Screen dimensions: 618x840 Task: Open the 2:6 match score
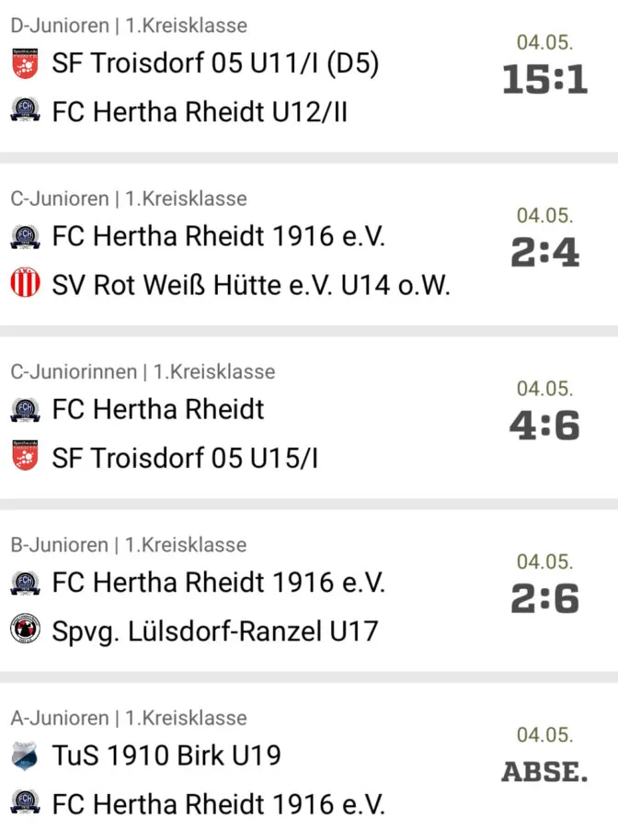pyautogui.click(x=544, y=598)
